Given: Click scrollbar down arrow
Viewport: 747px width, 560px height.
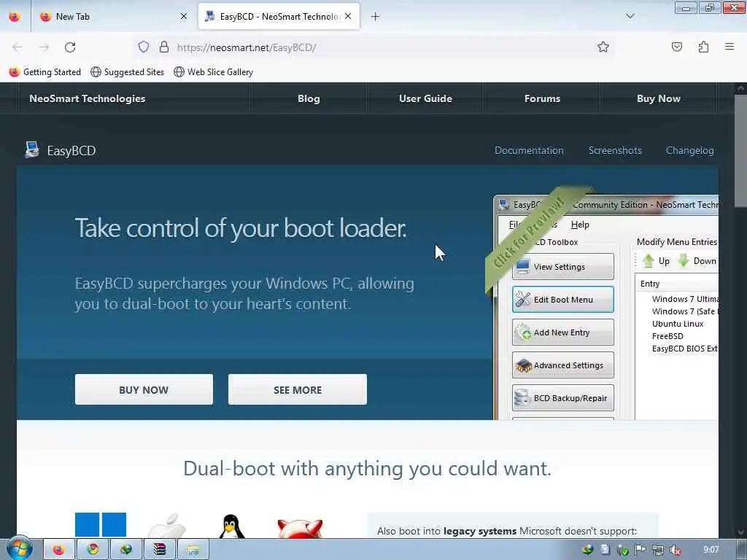Looking at the screenshot, I should (740, 532).
